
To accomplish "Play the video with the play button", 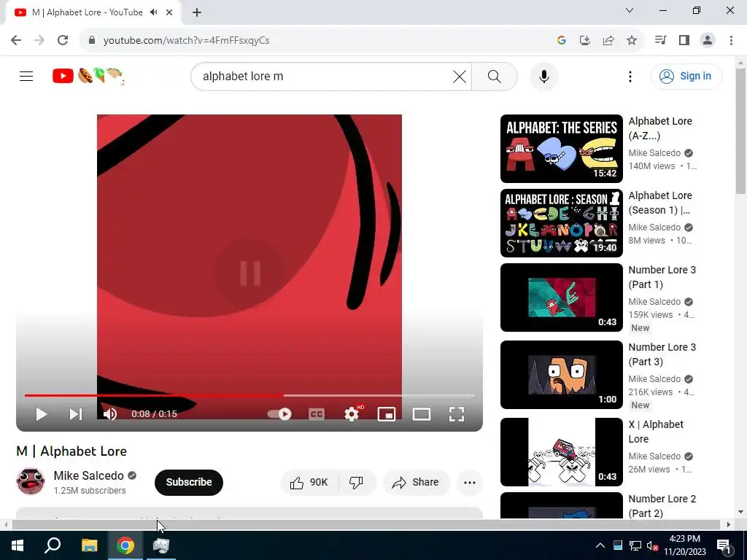I will click(x=42, y=414).
